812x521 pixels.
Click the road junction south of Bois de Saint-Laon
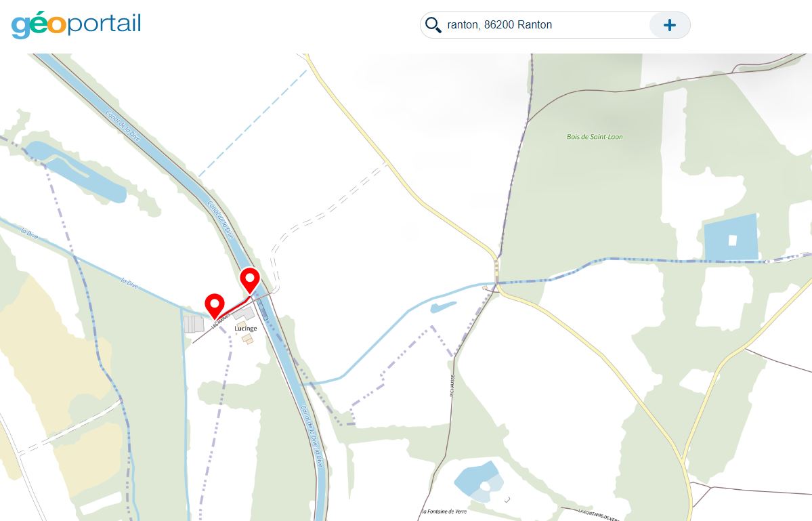click(496, 285)
